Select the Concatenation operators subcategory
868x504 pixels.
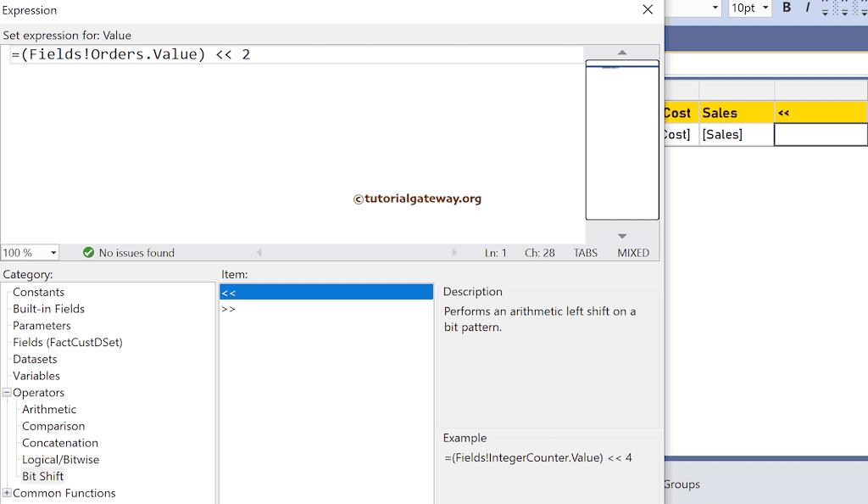point(60,443)
